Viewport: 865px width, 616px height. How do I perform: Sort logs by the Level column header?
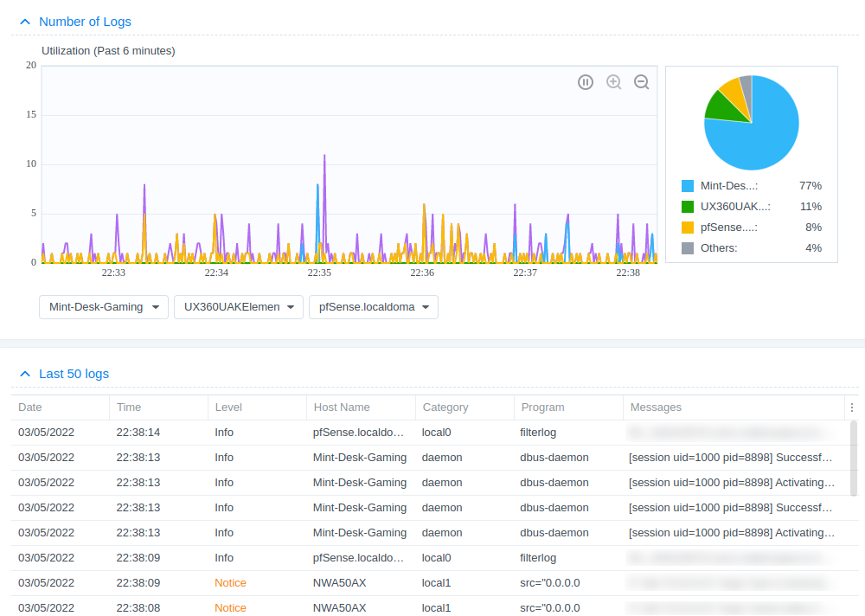258,407
